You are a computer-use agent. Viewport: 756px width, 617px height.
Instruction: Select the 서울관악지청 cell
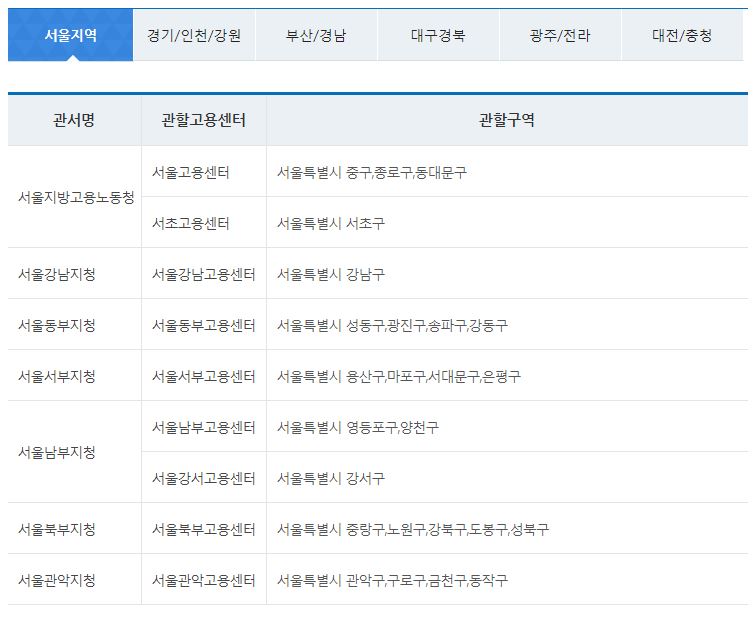click(74, 580)
